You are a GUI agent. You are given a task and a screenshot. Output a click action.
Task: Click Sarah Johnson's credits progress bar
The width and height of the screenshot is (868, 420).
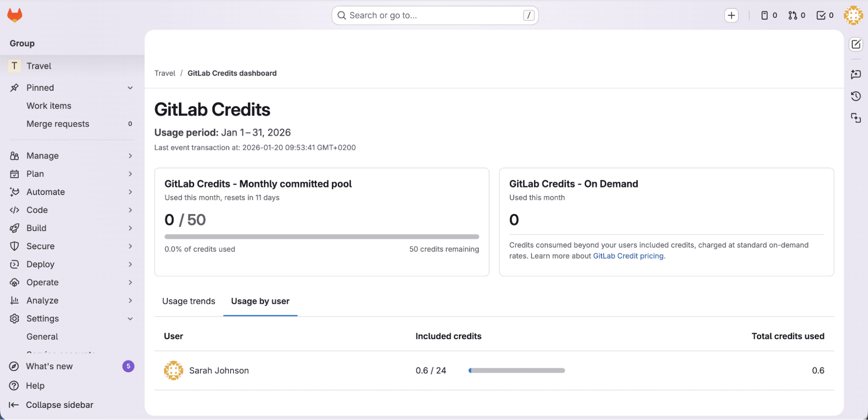[x=517, y=370]
